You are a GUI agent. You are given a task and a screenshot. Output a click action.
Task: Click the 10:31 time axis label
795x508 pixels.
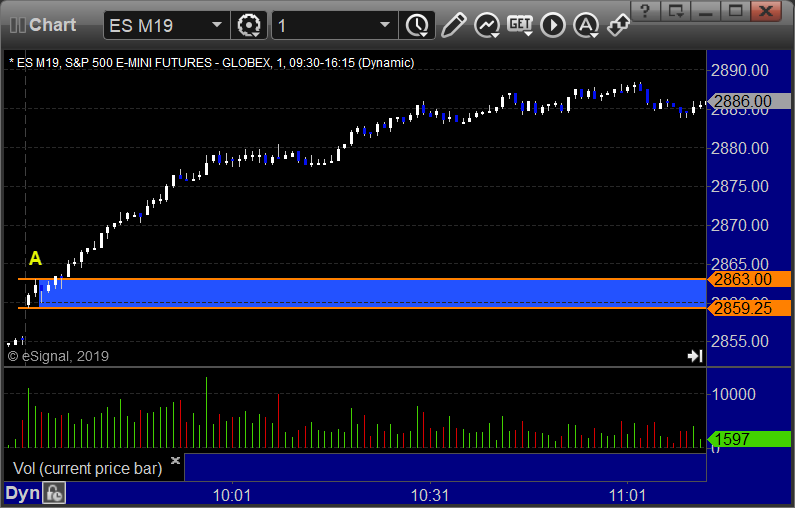pyautogui.click(x=429, y=495)
